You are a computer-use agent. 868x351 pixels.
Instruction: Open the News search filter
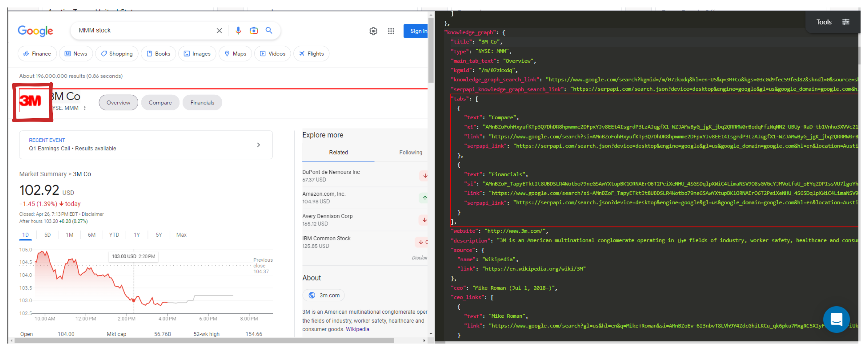76,54
